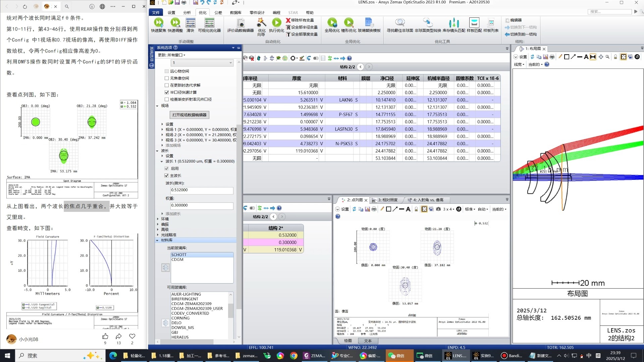The width and height of the screenshot is (644, 362).
Task: Run 执行优化 optimization
Action: coord(276,23)
